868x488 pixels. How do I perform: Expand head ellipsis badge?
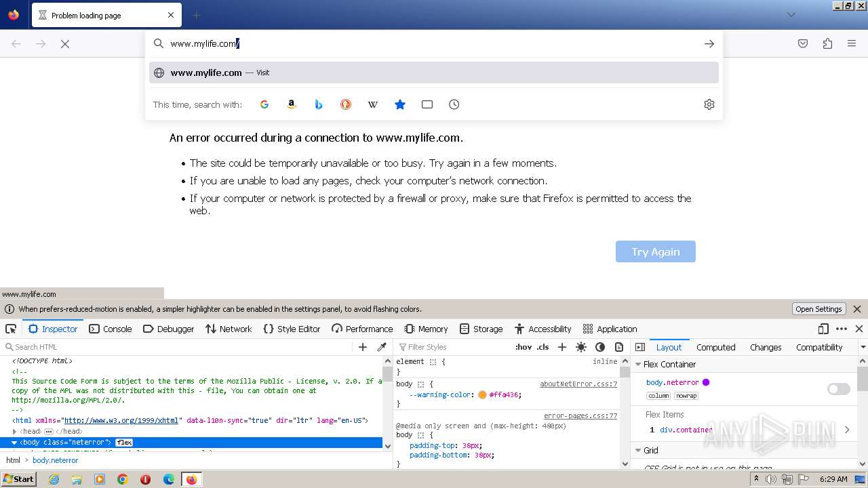pyautogui.click(x=49, y=432)
